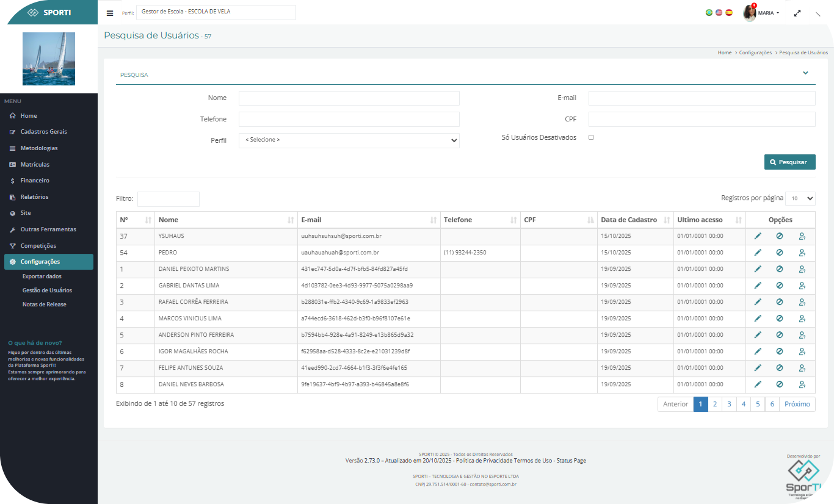Viewport: 834px width, 504px height.
Task: Select the Spain flag language icon
Action: (x=728, y=12)
